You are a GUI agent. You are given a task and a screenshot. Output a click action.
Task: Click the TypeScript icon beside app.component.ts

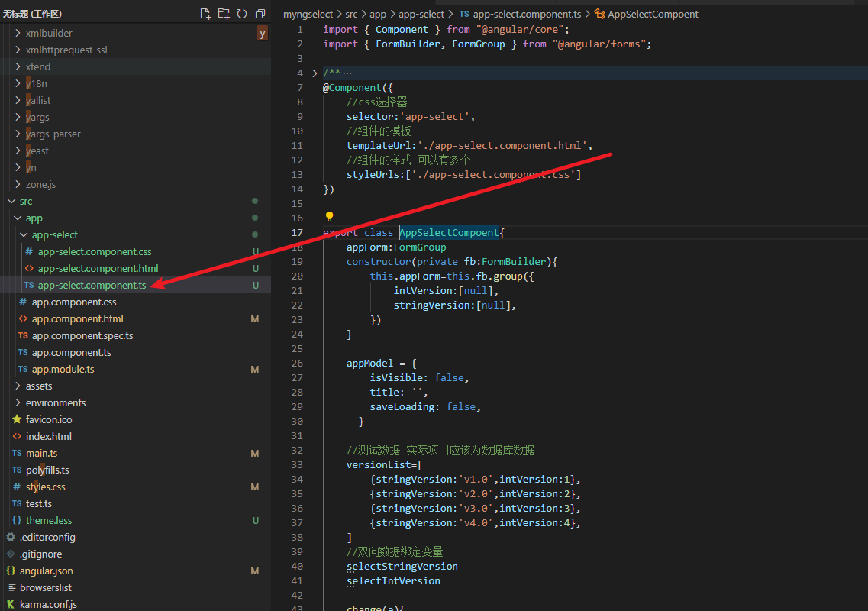click(24, 351)
